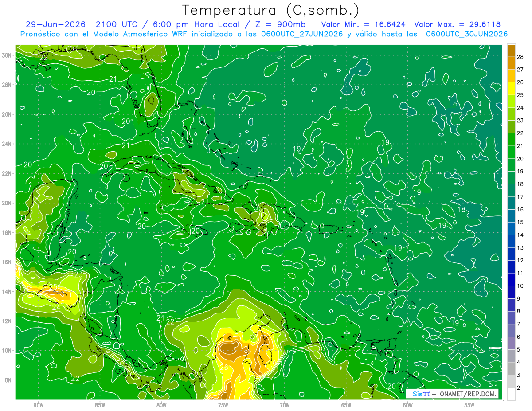Click the 90W longitude axis label

point(39,406)
